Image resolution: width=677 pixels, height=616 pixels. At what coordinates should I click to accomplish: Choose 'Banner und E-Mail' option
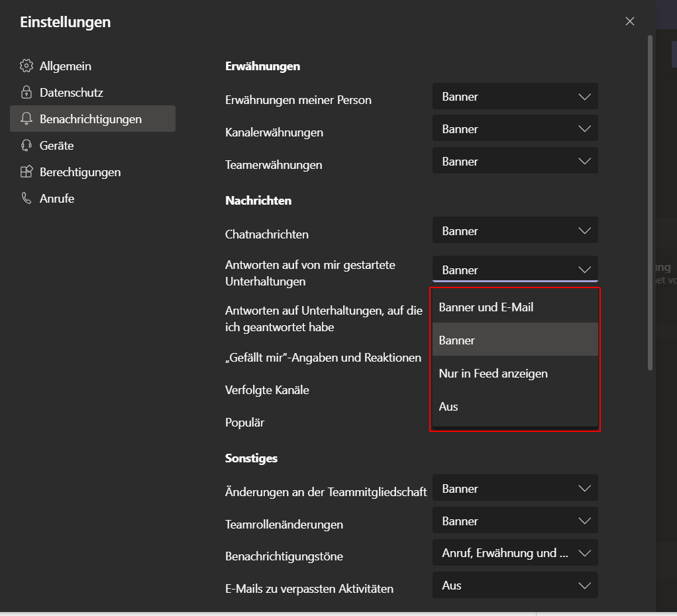[x=515, y=307]
